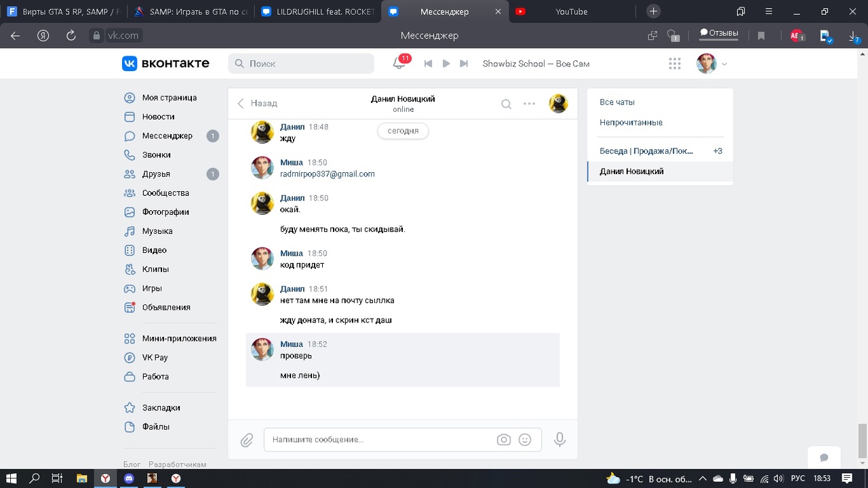Click the radmirpop337@gmail.com email link

(x=327, y=174)
